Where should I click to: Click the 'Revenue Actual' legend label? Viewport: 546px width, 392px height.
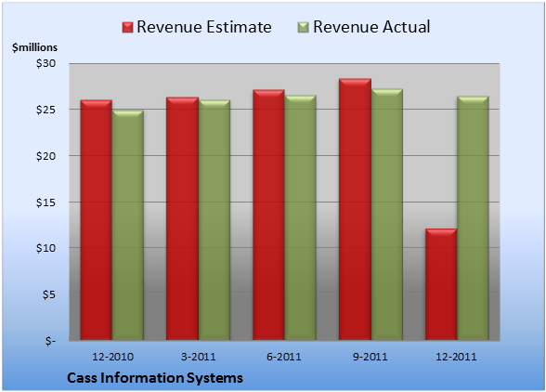click(371, 27)
